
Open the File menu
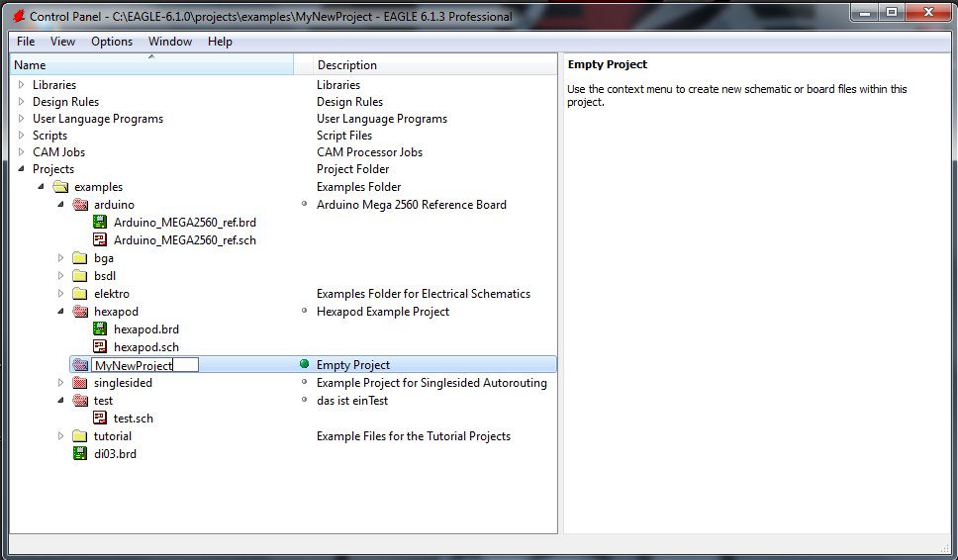click(26, 42)
